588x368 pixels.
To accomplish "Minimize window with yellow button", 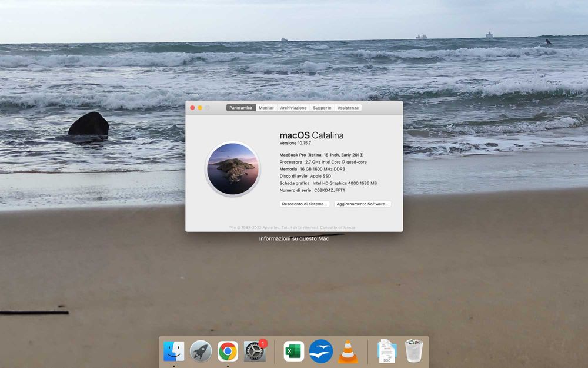I will click(x=200, y=108).
